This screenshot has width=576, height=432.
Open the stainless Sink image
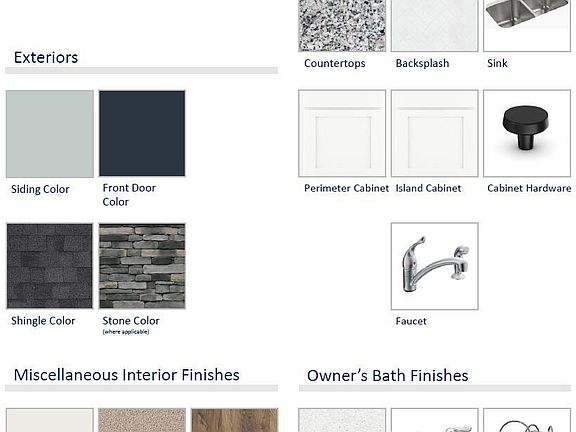pyautogui.click(x=527, y=25)
